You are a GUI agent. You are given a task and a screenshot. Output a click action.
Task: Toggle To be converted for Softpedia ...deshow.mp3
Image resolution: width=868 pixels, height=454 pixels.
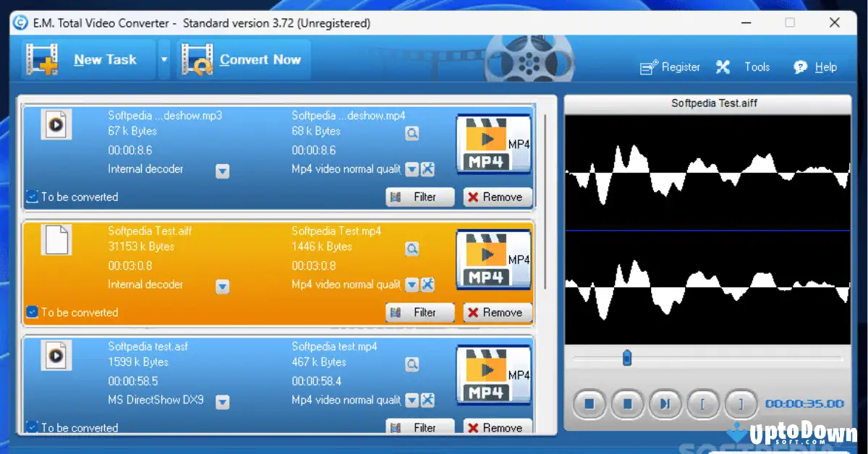coord(30,197)
